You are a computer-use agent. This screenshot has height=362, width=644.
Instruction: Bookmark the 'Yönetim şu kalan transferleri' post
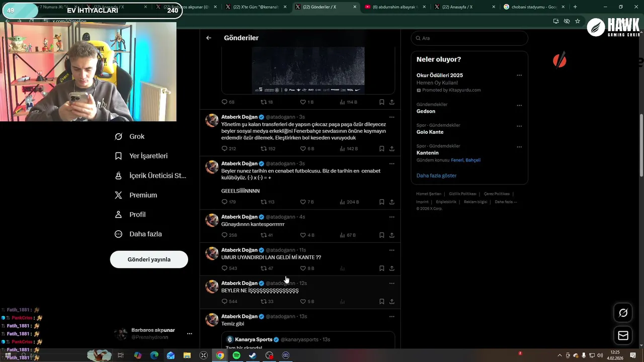point(382,148)
